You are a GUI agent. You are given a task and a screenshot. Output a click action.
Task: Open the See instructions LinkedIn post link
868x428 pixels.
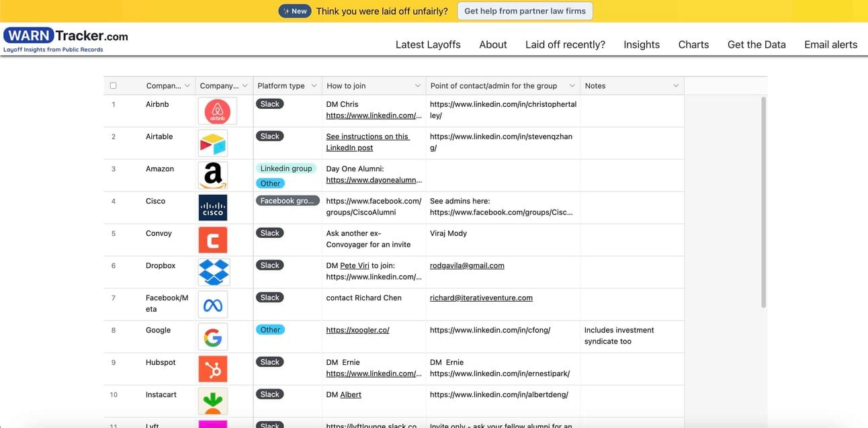(367, 142)
